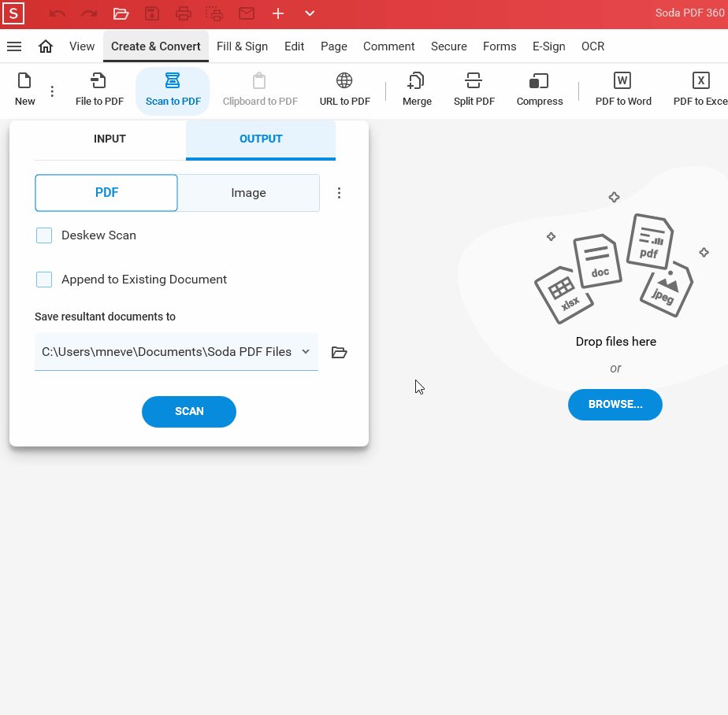Switch to the Comment tab

(389, 46)
